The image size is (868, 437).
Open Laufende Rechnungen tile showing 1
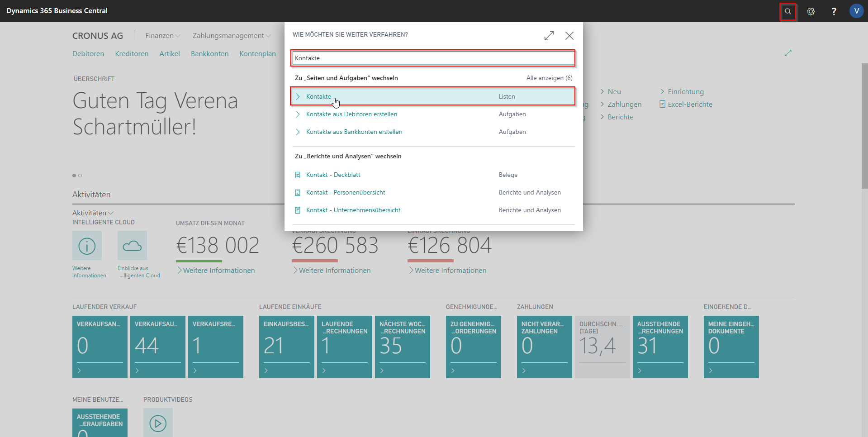click(x=345, y=347)
